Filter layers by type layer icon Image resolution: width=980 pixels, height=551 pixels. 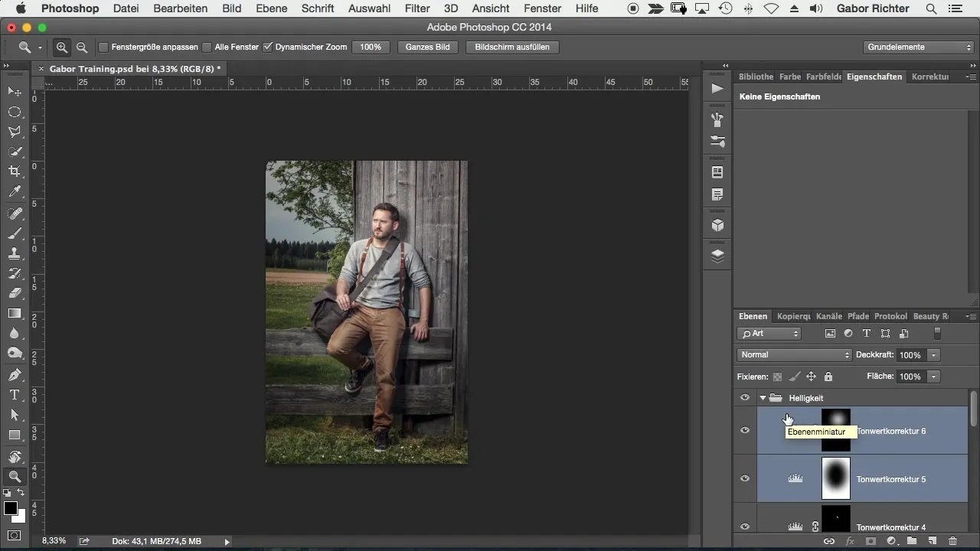coord(867,334)
